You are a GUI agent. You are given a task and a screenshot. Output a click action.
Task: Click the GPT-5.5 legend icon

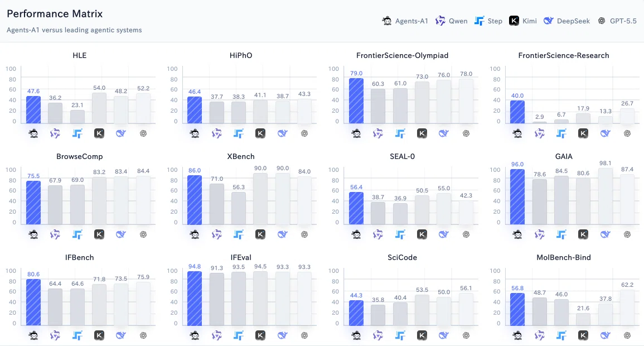click(602, 21)
